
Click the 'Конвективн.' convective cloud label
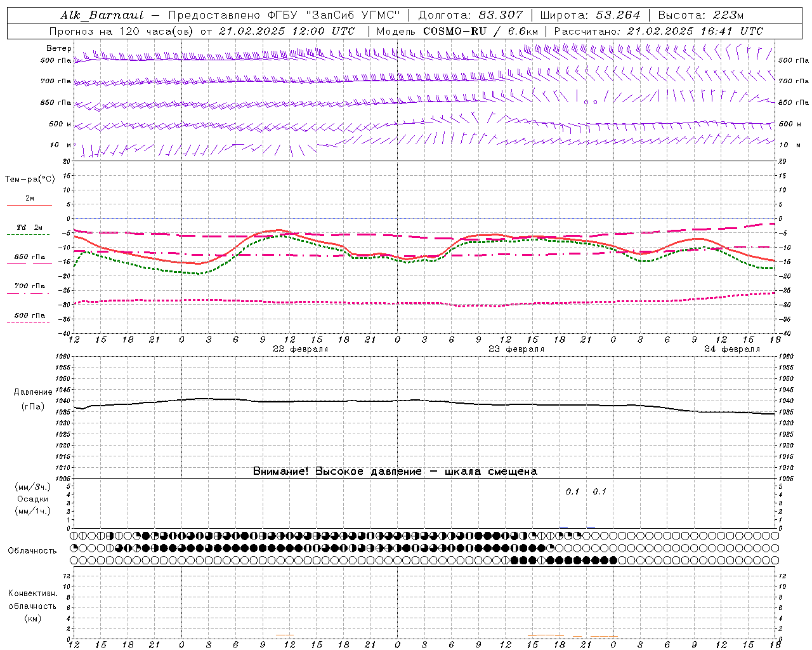[33, 594]
